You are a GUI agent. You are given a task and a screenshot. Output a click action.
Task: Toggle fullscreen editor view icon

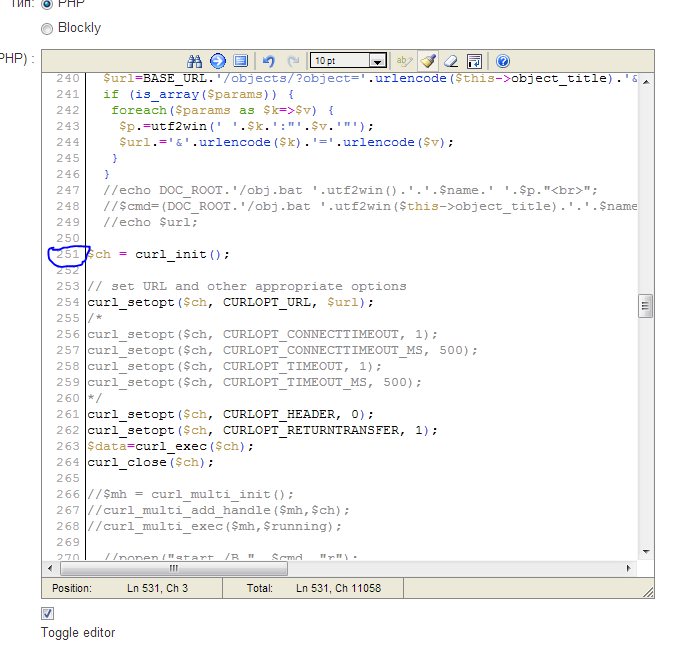click(x=241, y=61)
